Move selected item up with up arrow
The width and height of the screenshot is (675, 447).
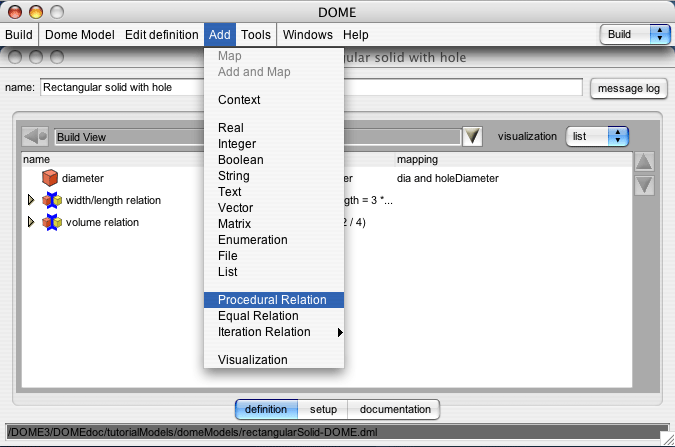point(644,162)
